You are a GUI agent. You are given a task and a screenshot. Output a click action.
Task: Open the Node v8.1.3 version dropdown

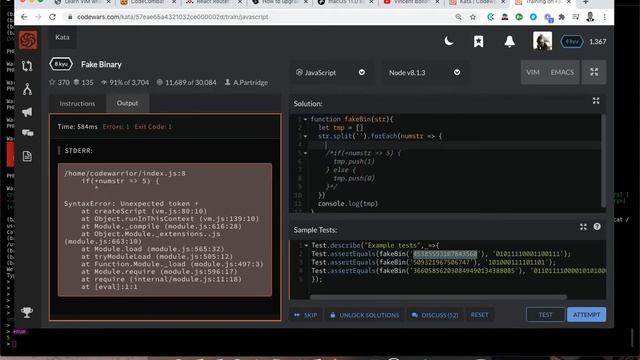(424, 72)
